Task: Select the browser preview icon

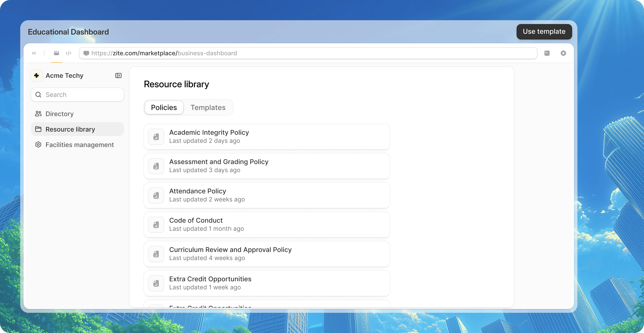Action: tap(56, 53)
